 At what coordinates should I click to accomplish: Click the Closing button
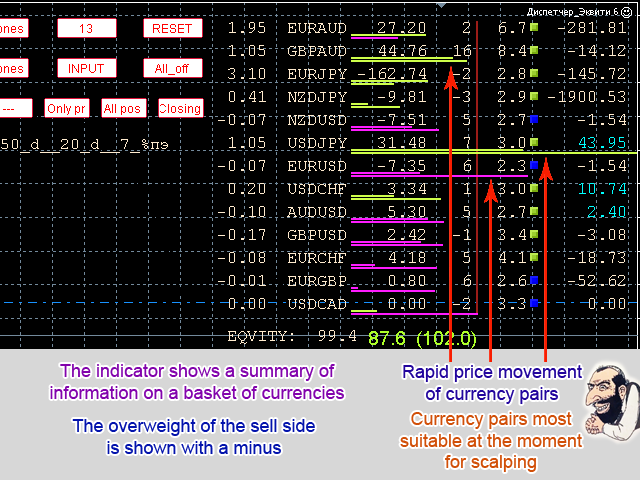click(x=180, y=108)
